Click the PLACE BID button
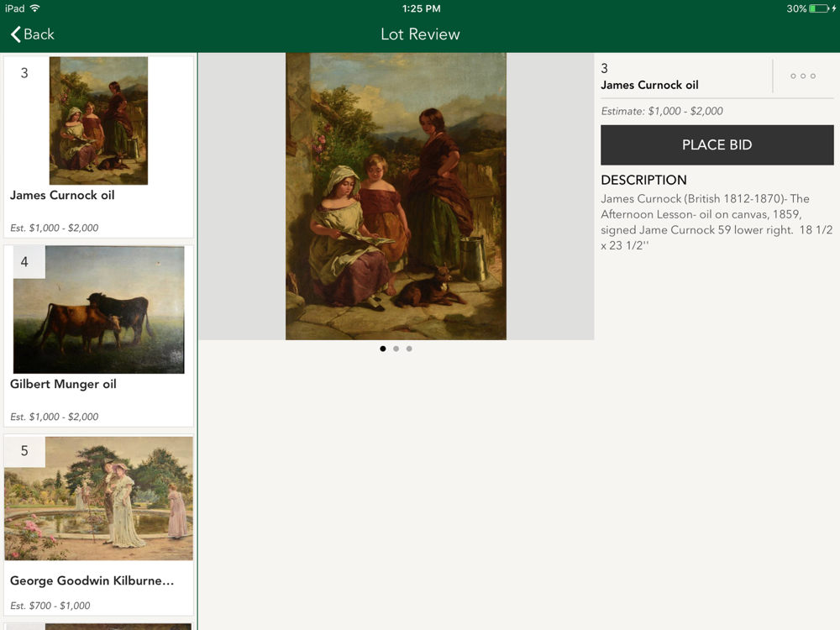This screenshot has height=630, width=840. 717,144
